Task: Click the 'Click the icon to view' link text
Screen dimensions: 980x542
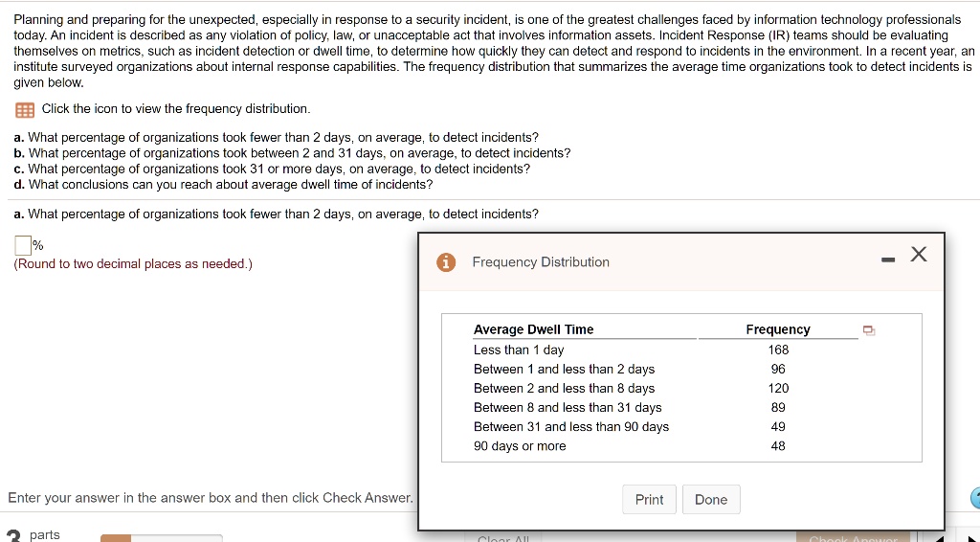Action: coord(176,109)
